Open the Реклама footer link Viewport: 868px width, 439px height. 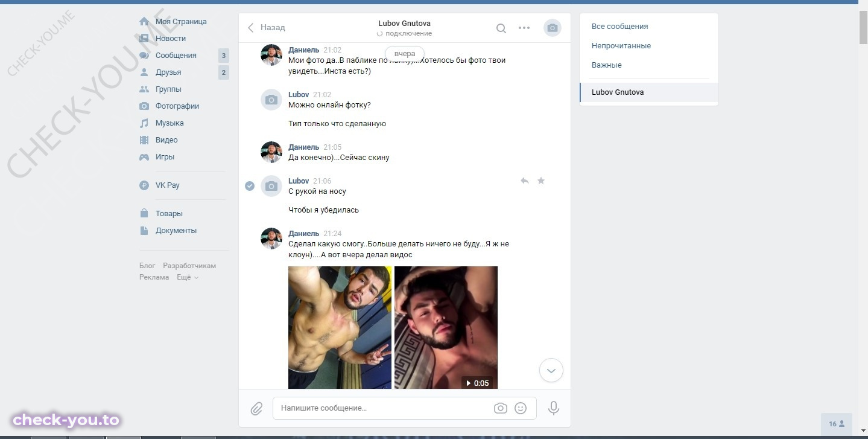pos(154,277)
